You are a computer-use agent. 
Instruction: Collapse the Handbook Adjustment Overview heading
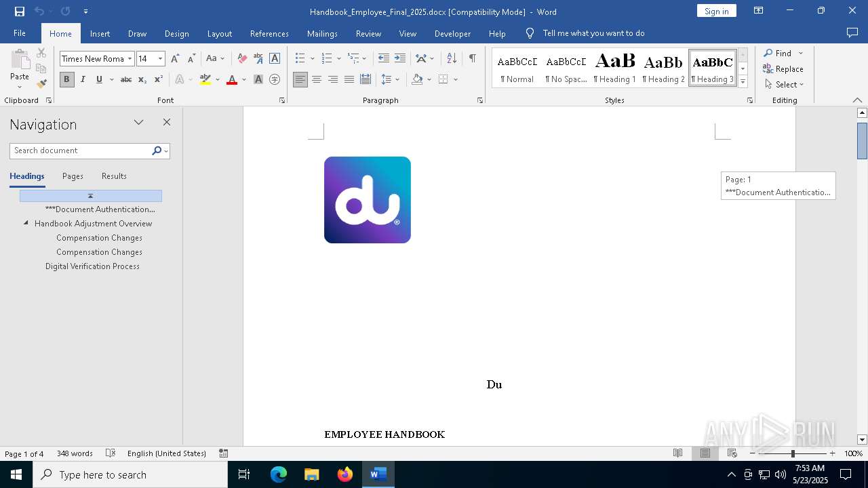point(26,223)
